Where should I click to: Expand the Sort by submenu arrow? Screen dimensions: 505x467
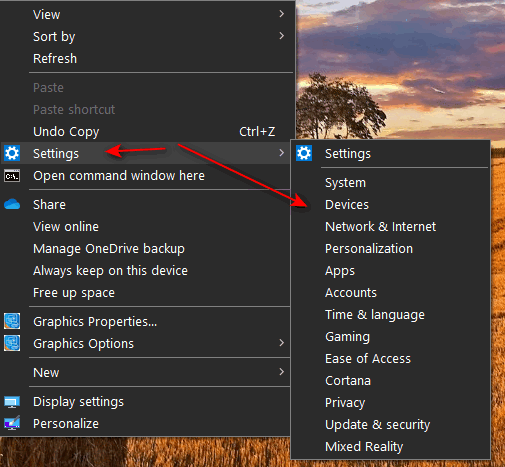pyautogui.click(x=282, y=36)
